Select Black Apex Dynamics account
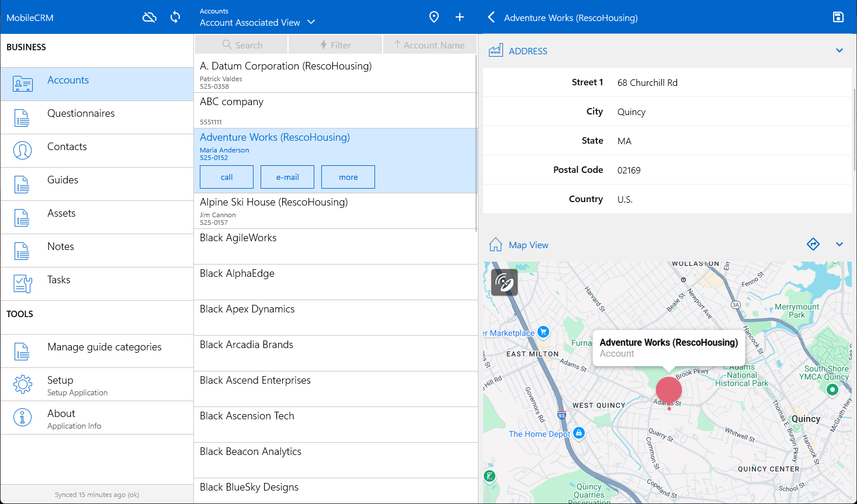Viewport: 857px width, 504px height. (335, 318)
